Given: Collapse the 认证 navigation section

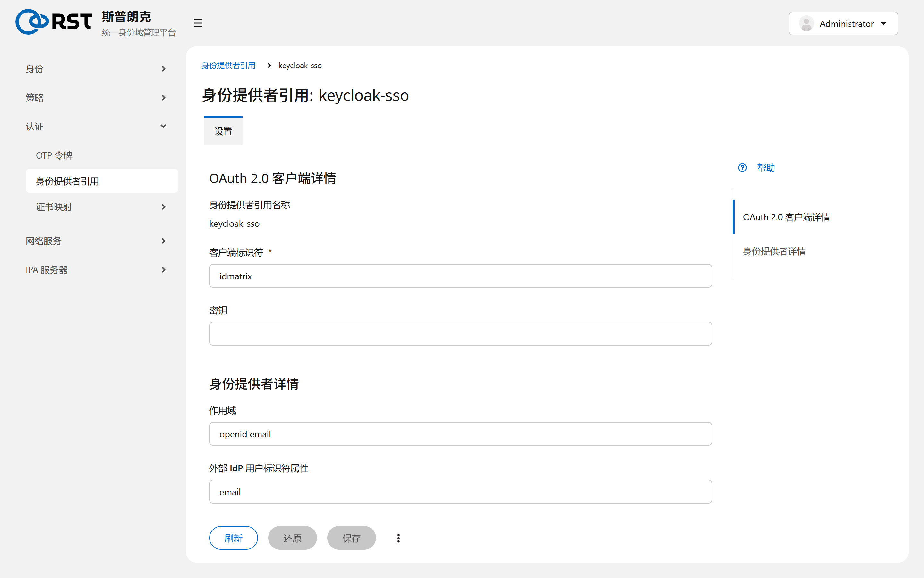Looking at the screenshot, I should click(x=96, y=126).
